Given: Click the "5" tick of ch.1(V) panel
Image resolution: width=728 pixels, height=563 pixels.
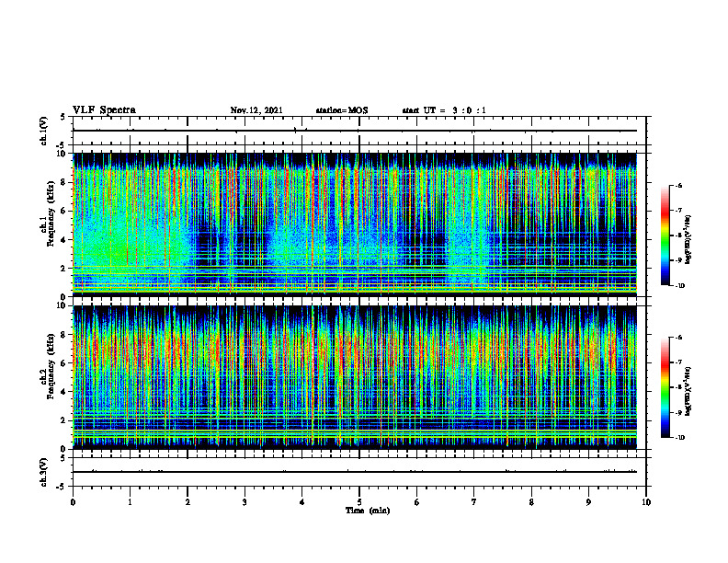Looking at the screenshot, I should [x=63, y=117].
